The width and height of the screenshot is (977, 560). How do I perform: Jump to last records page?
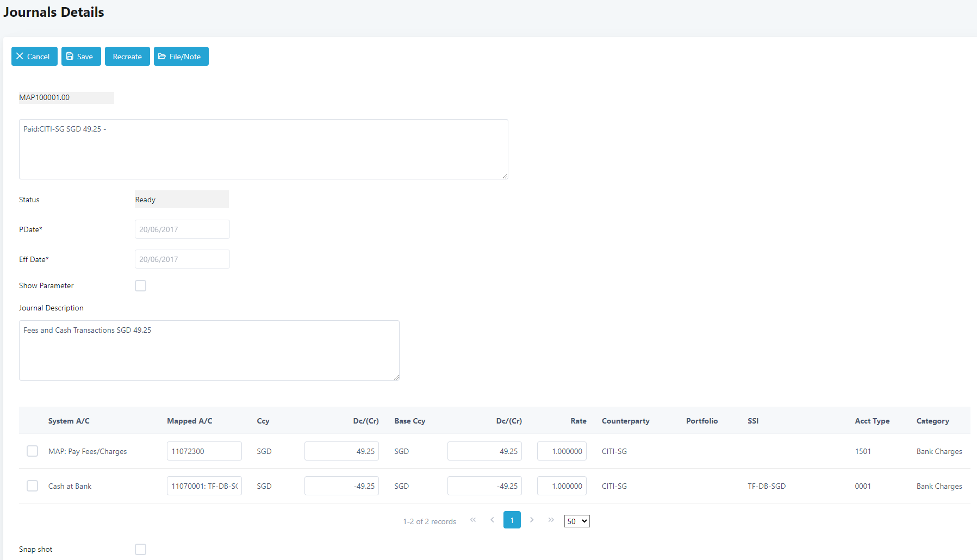[x=551, y=520]
